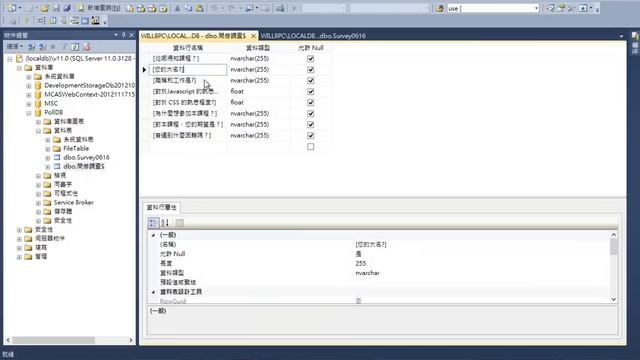Collapse the PollDB database node
The height and width of the screenshot is (360, 640).
tap(29, 113)
